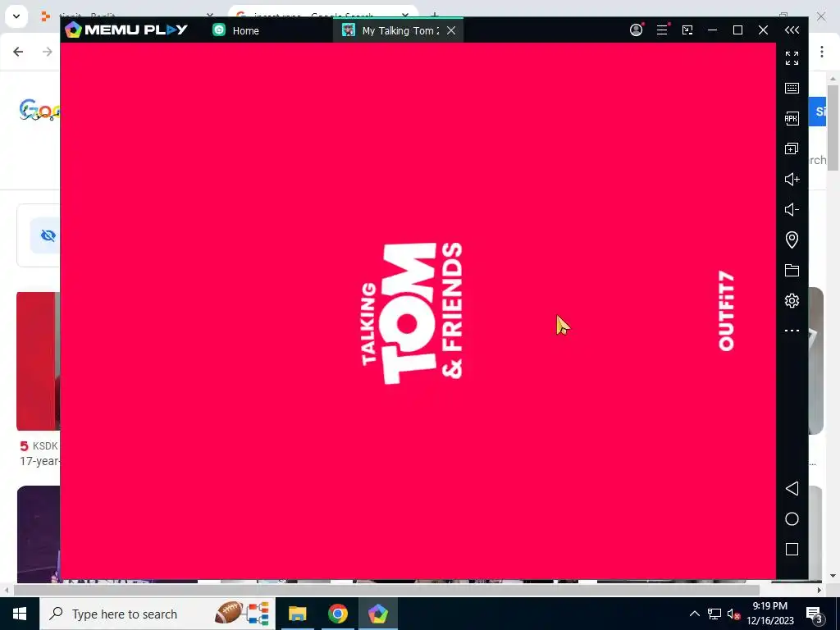Open the Windows Start menu
Image resolution: width=840 pixels, height=630 pixels.
point(20,614)
